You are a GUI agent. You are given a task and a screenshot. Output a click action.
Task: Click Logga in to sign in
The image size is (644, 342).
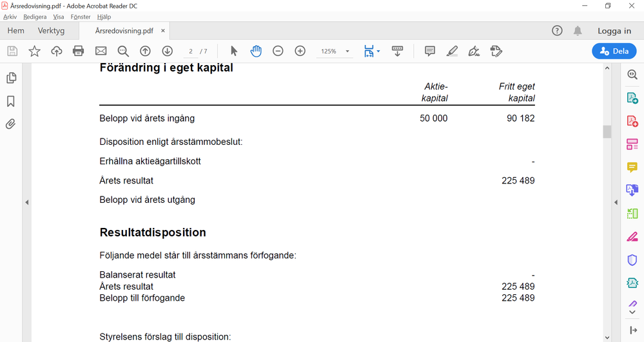[x=614, y=31]
